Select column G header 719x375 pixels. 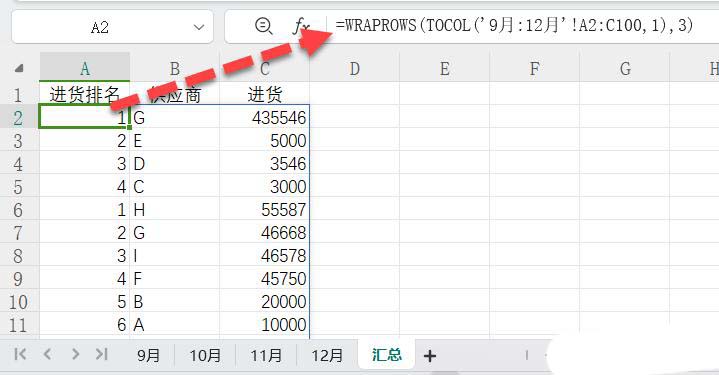pos(625,68)
